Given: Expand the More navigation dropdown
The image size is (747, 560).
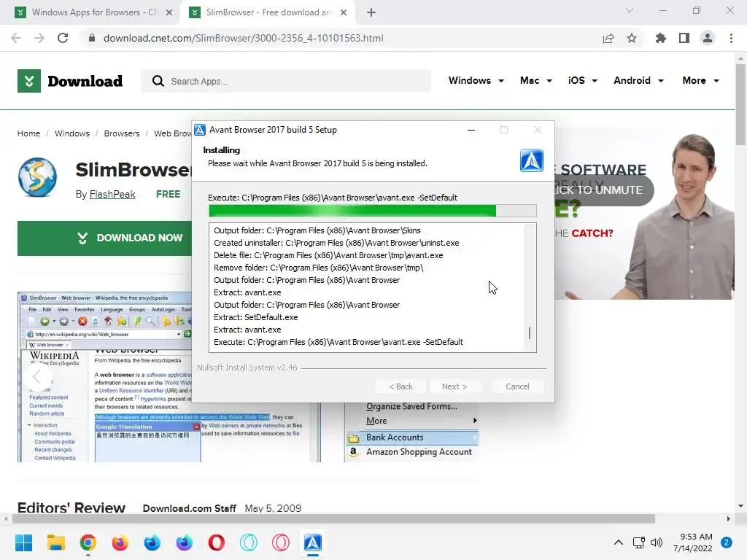Looking at the screenshot, I should point(700,80).
